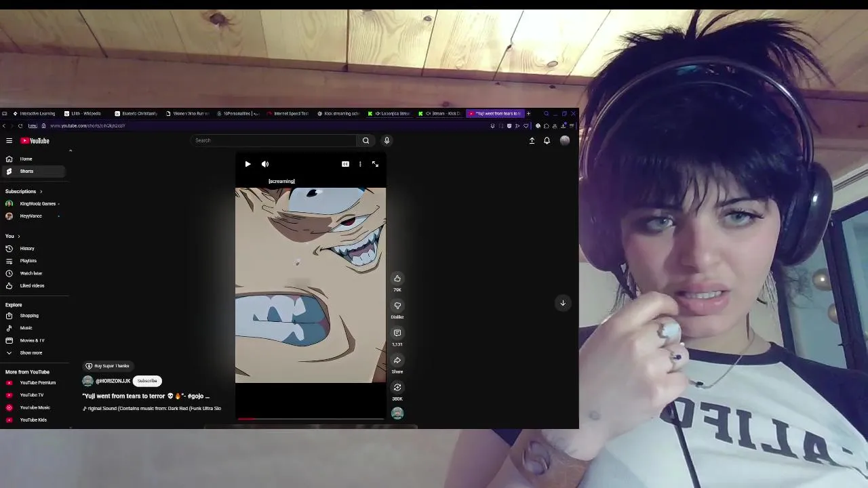Viewport: 868px width, 488px height.
Task: Open the browser tab search magnifier
Action: tap(546, 113)
